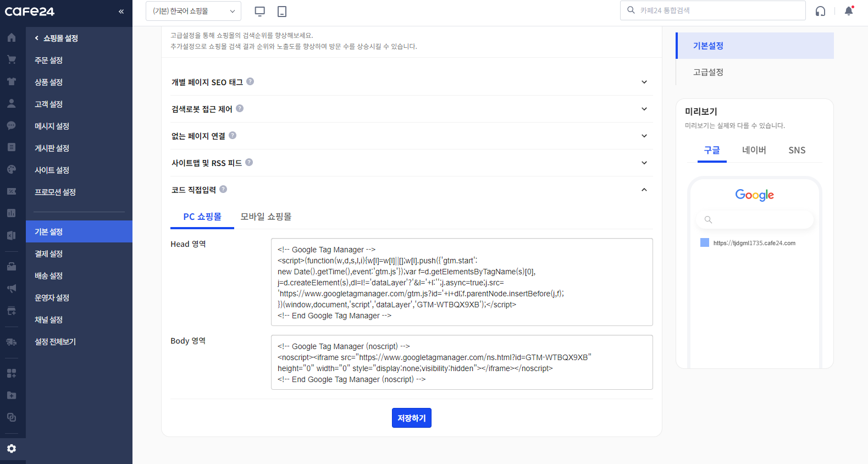Click the Cafe24 logo
Viewport: 868px width, 464px height.
coord(30,11)
